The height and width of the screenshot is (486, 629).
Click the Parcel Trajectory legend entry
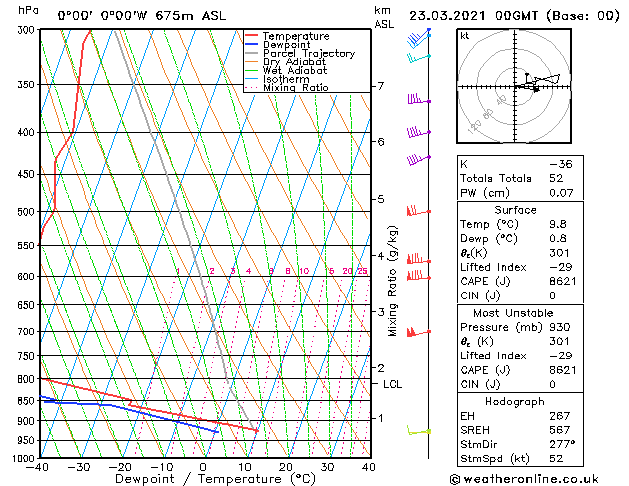[x=300, y=53]
